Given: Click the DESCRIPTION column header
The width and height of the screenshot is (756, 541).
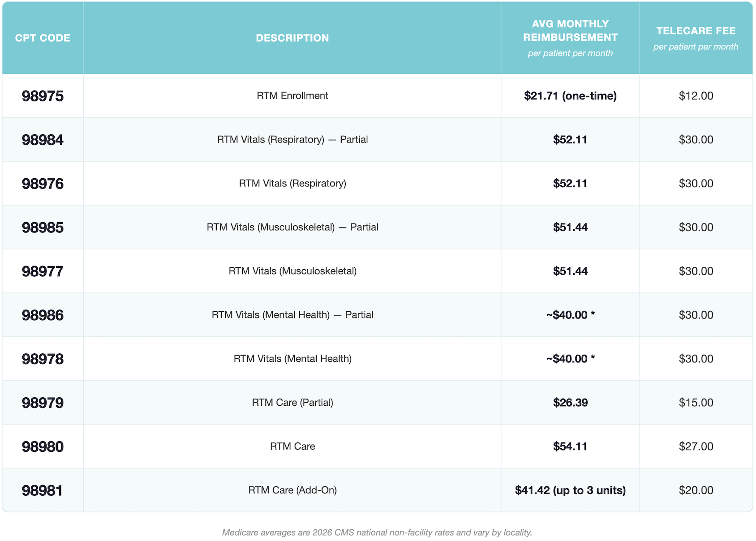Looking at the screenshot, I should click(x=292, y=38).
